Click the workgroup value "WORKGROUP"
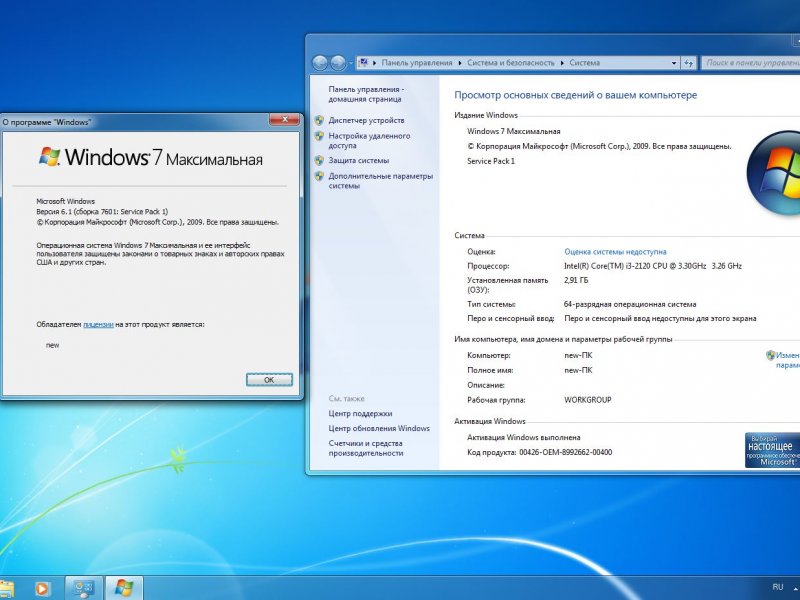800x600 pixels. tap(588, 400)
